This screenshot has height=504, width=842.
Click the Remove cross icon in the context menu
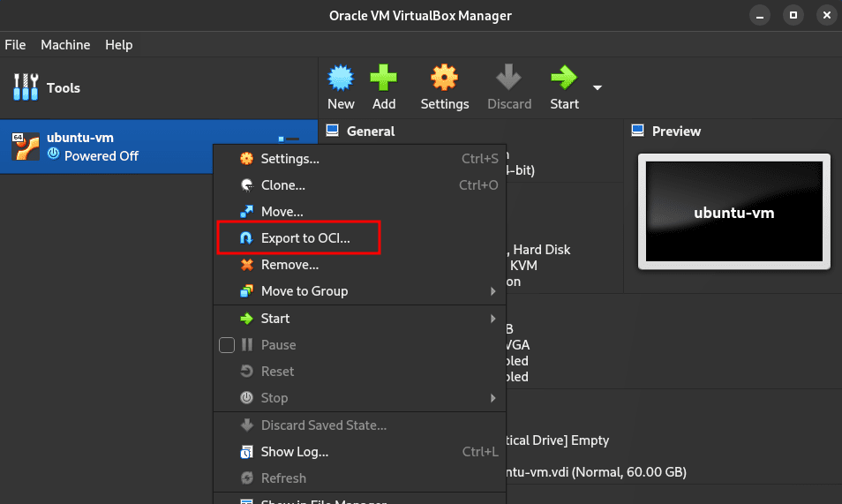click(x=246, y=265)
